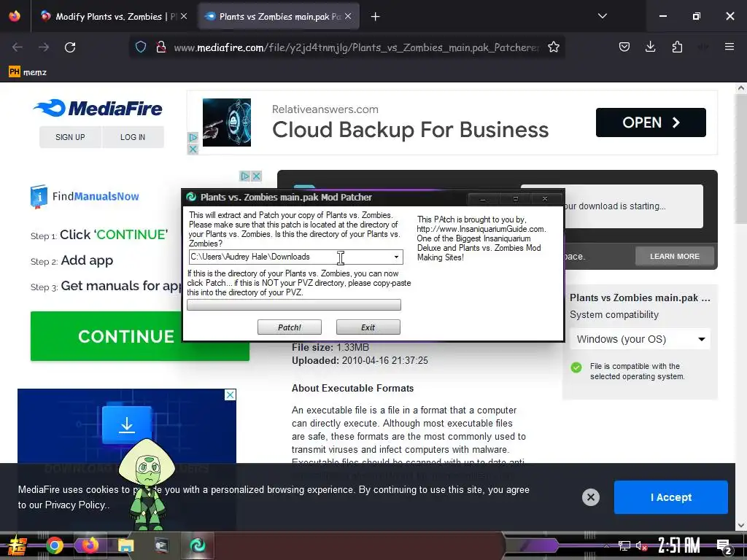Click the Mod Patcher taskbar icon
Image resolution: width=747 pixels, height=560 pixels.
tap(198, 545)
